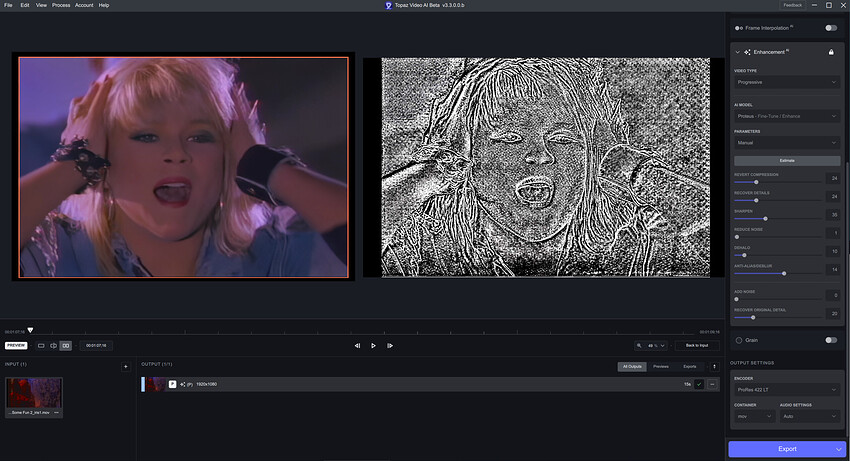This screenshot has width=850, height=461.
Task: Click the Back to Input button
Action: [x=697, y=345]
